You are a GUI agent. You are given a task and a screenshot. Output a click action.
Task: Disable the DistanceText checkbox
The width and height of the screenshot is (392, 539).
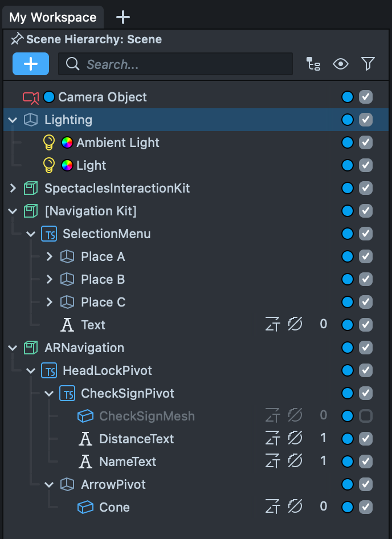click(366, 439)
